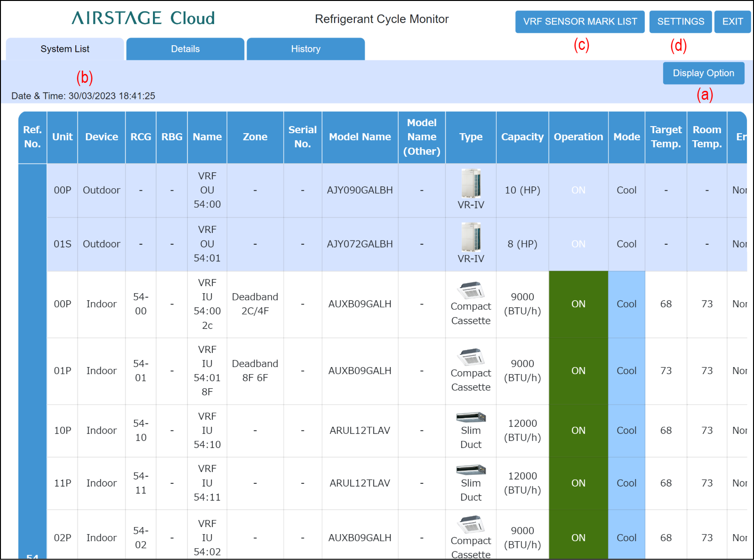
Task: Click the Model Name column header
Action: tap(360, 137)
